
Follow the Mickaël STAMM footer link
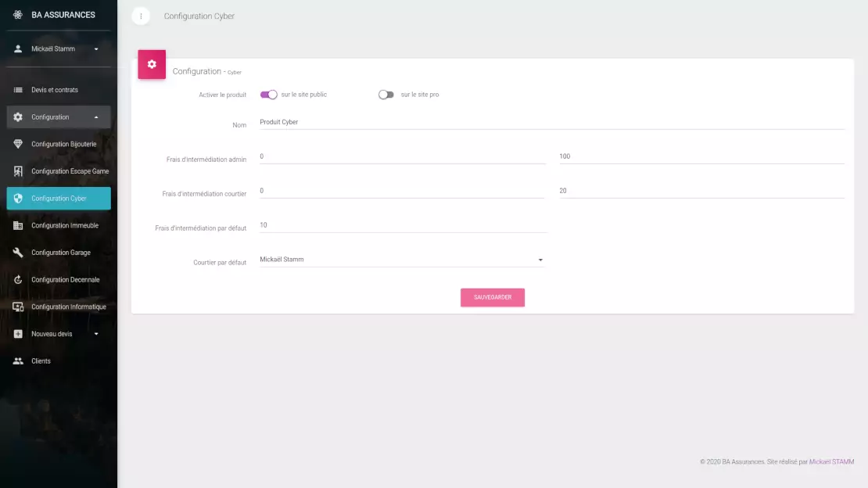(x=831, y=462)
